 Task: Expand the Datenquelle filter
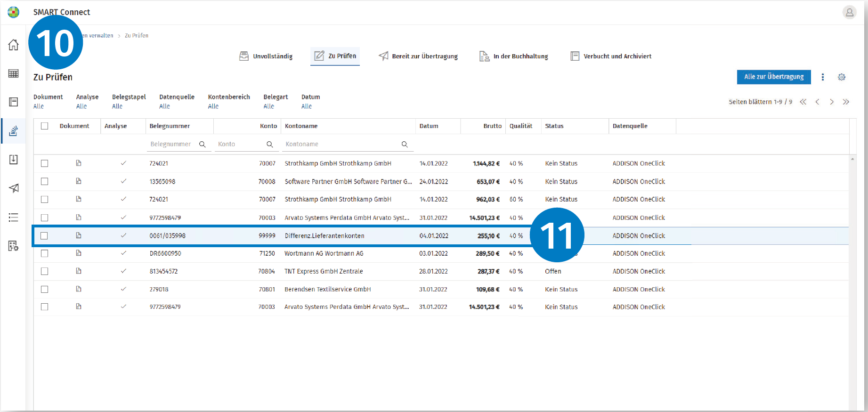pyautogui.click(x=177, y=102)
